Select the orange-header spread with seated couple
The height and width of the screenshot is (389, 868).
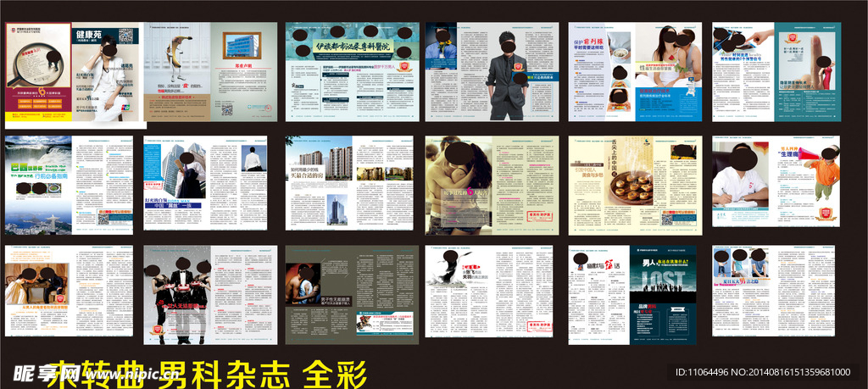(x=70, y=291)
